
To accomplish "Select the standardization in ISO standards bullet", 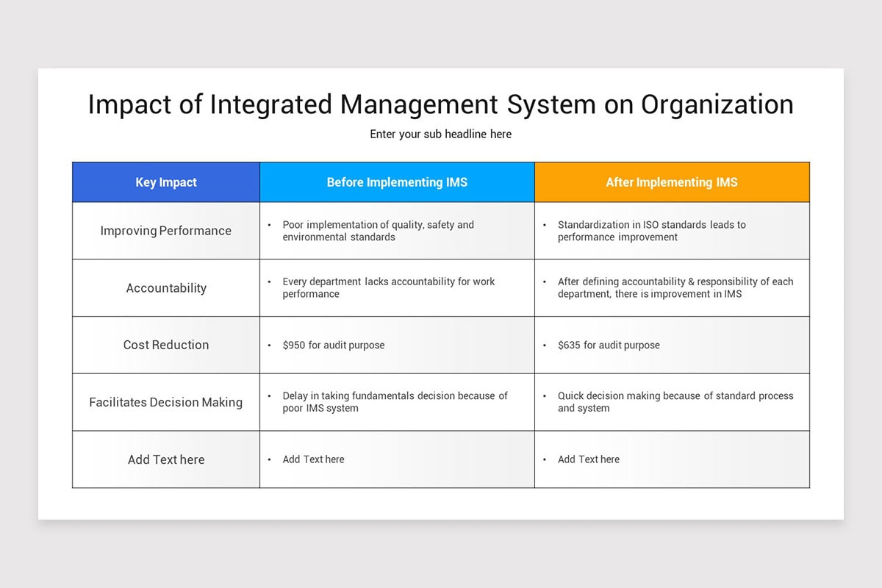I will tap(653, 230).
